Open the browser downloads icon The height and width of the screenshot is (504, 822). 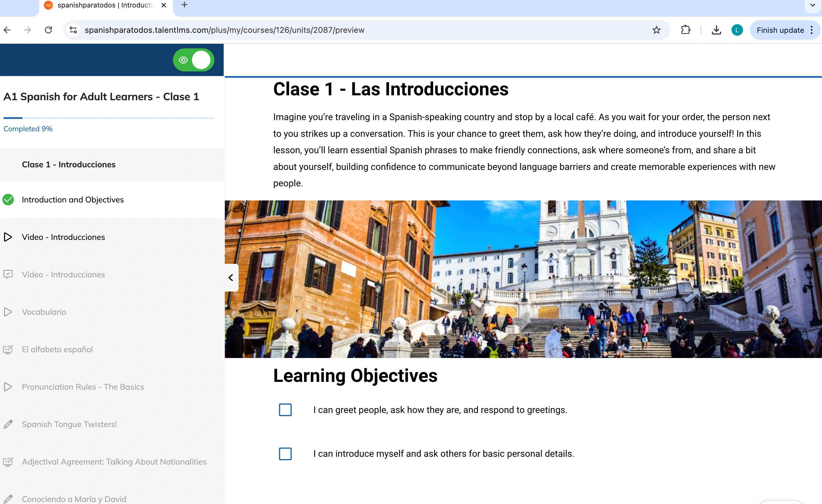coord(716,30)
